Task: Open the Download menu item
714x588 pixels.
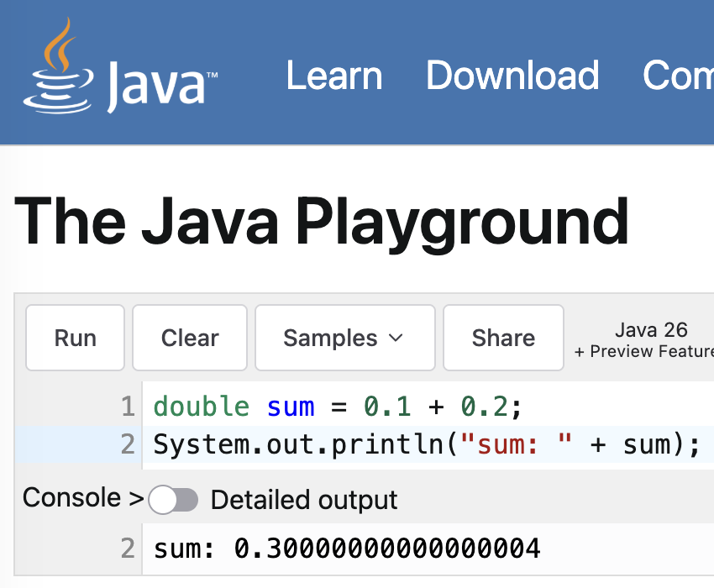Action: [512, 76]
